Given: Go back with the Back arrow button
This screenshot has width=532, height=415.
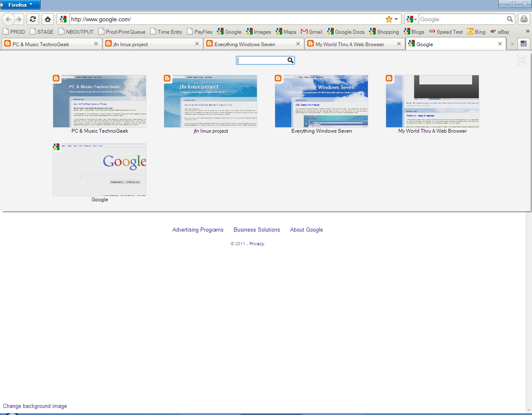Looking at the screenshot, I should (x=8, y=19).
